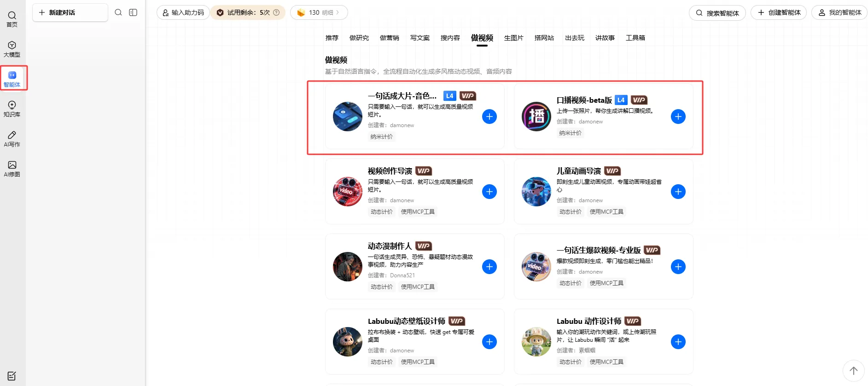This screenshot has width=868, height=386.
Task: Switch to the 工具箱 tab
Action: coord(635,38)
